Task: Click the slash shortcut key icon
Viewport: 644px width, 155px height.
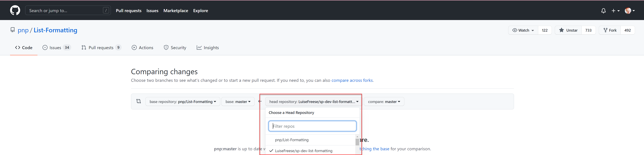Action: coord(106,10)
